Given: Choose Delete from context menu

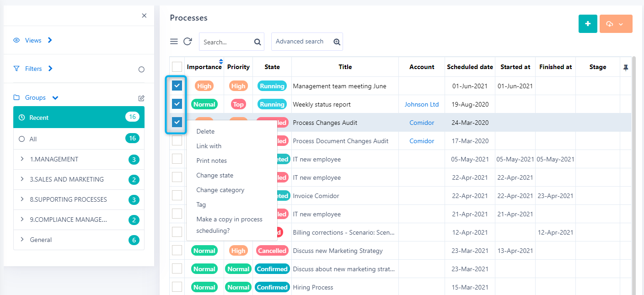Looking at the screenshot, I should [x=205, y=131].
